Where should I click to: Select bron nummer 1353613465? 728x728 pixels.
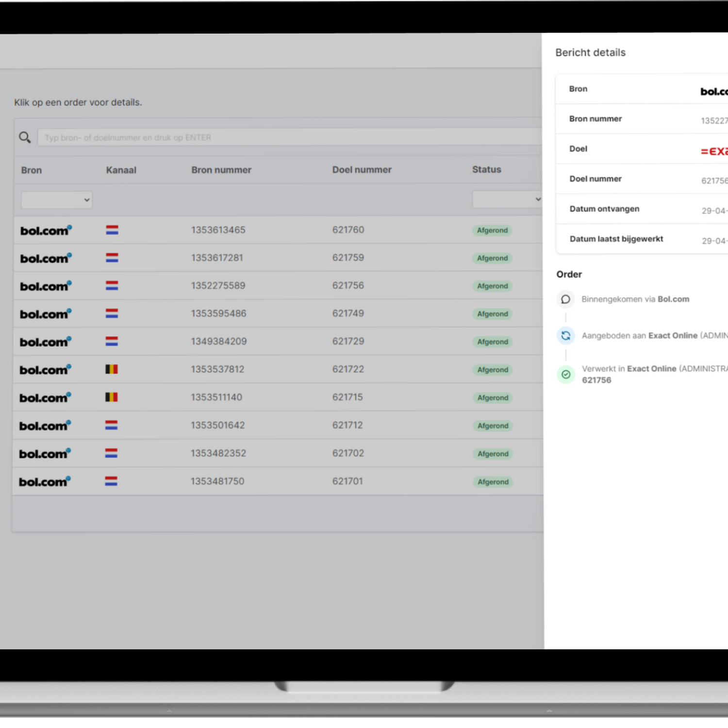pyautogui.click(x=218, y=230)
